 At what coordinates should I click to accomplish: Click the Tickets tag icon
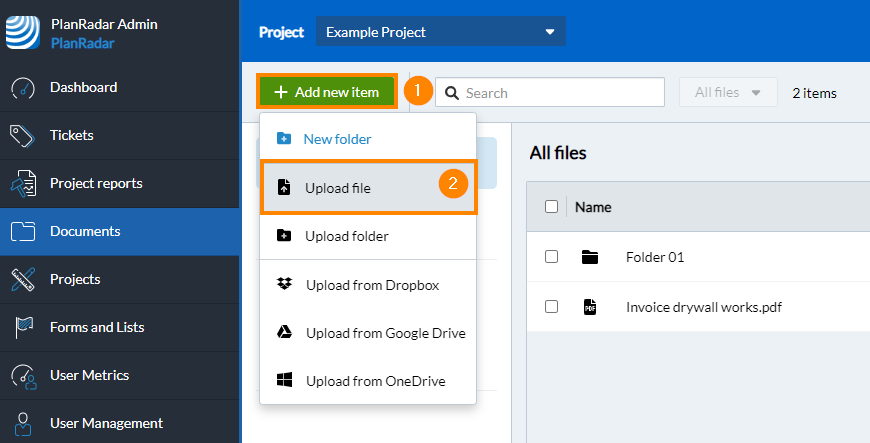[23, 135]
